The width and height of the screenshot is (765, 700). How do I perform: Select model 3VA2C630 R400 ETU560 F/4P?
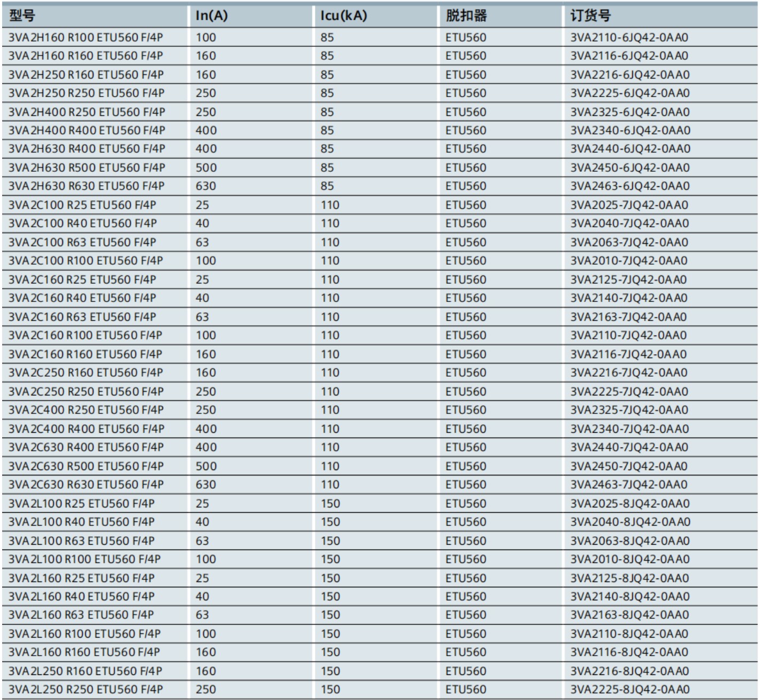click(86, 447)
